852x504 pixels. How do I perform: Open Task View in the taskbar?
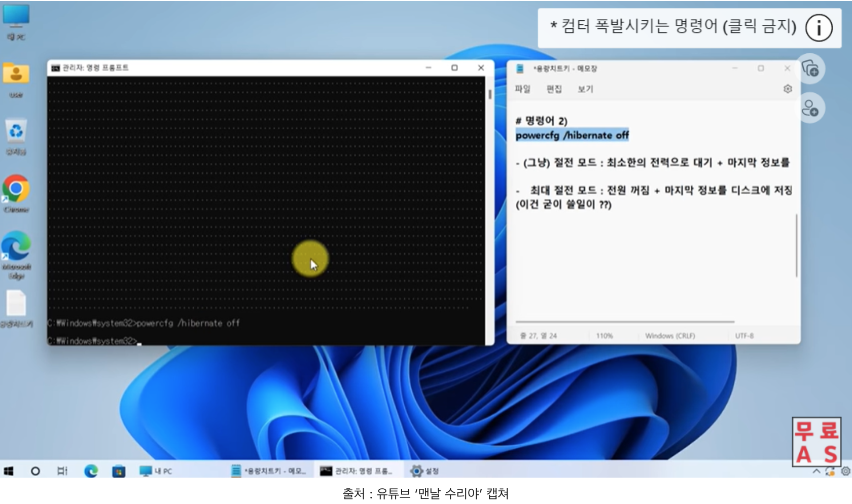point(62,471)
